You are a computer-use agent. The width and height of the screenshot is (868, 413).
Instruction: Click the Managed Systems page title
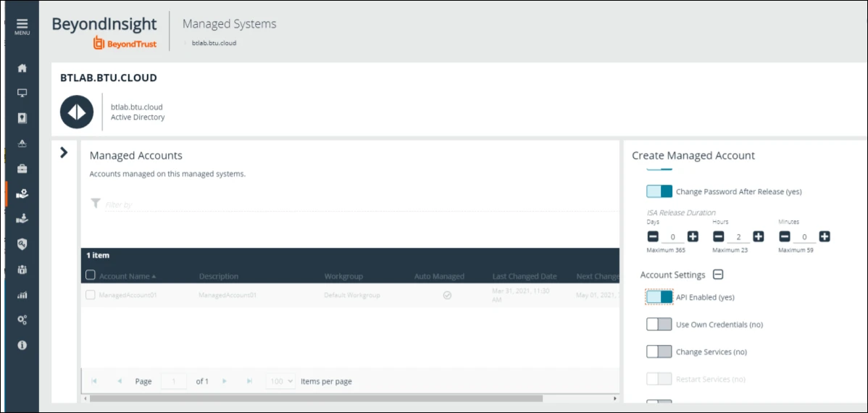pos(229,24)
